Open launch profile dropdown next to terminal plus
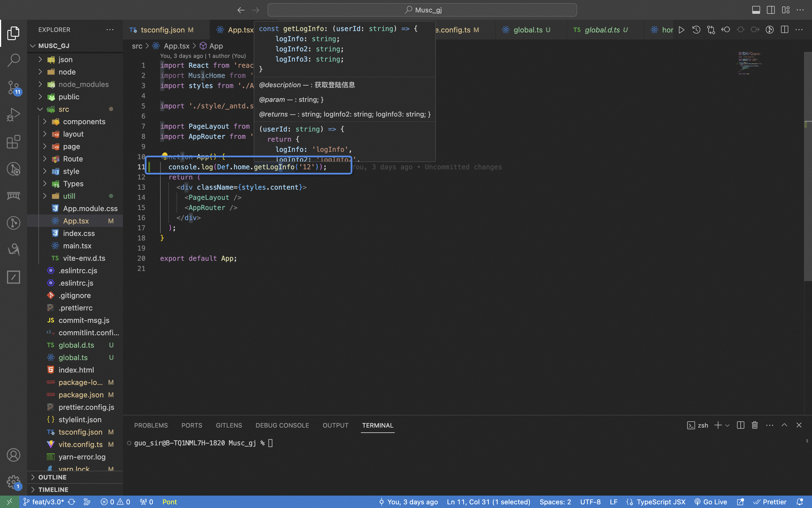The height and width of the screenshot is (508, 812). click(727, 425)
